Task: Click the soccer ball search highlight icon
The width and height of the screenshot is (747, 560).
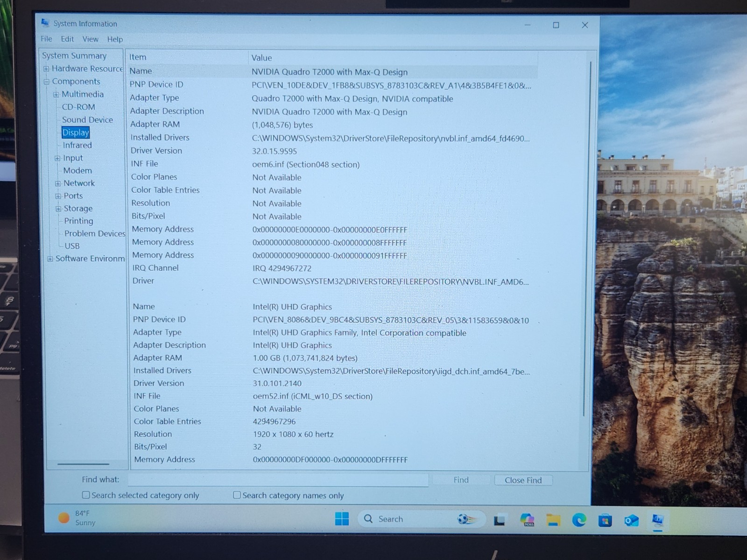Action: point(466,519)
